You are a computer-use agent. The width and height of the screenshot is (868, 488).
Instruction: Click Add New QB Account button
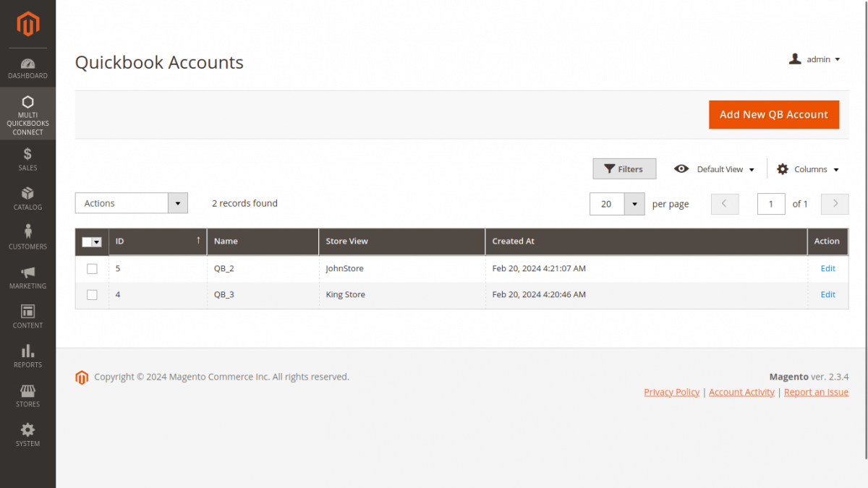click(x=774, y=114)
